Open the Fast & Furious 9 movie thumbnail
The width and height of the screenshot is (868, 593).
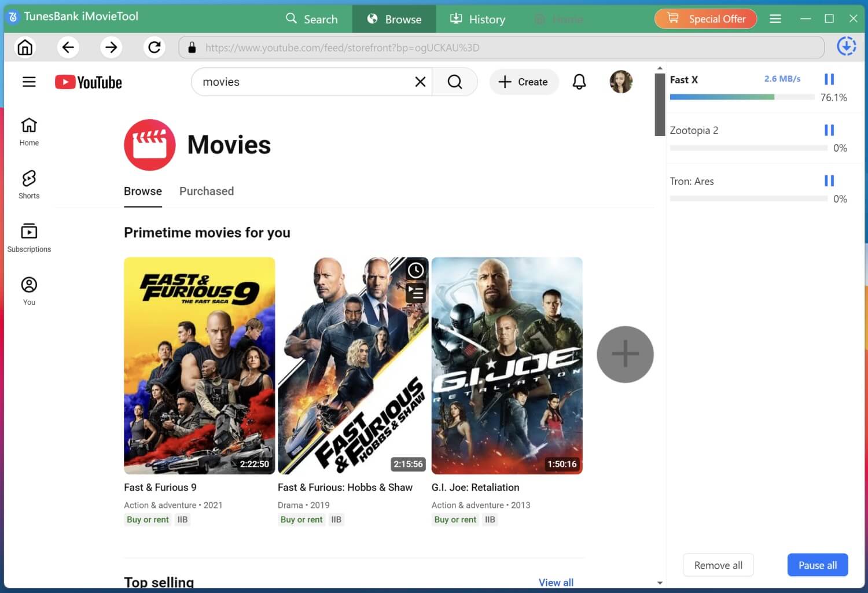199,365
